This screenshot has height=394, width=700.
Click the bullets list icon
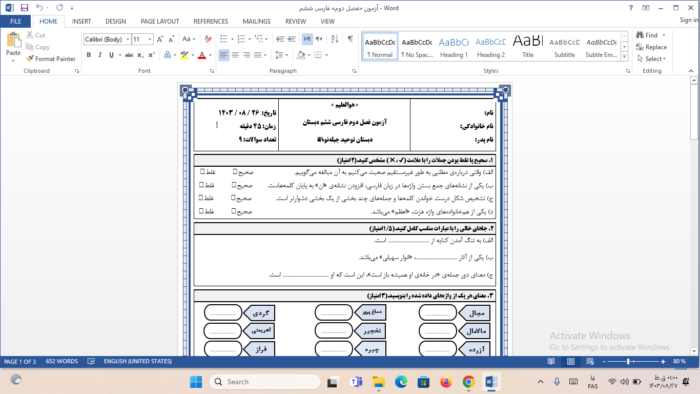pos(224,39)
